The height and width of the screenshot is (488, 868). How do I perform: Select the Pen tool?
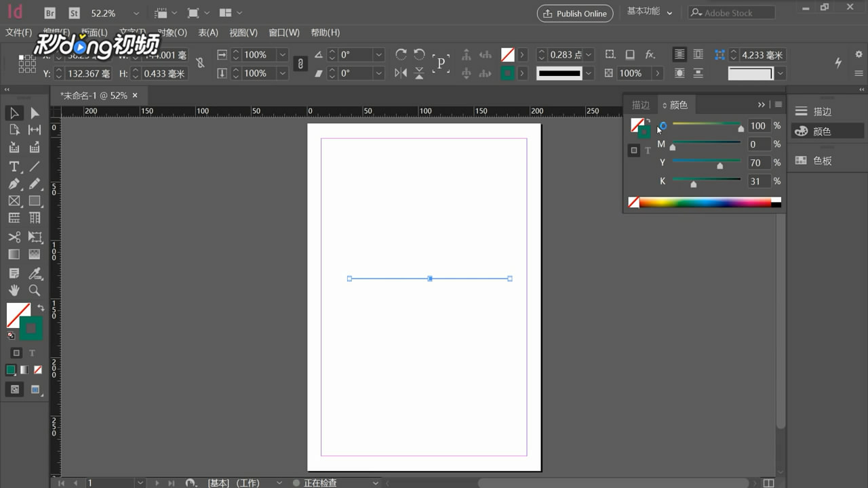click(x=14, y=184)
